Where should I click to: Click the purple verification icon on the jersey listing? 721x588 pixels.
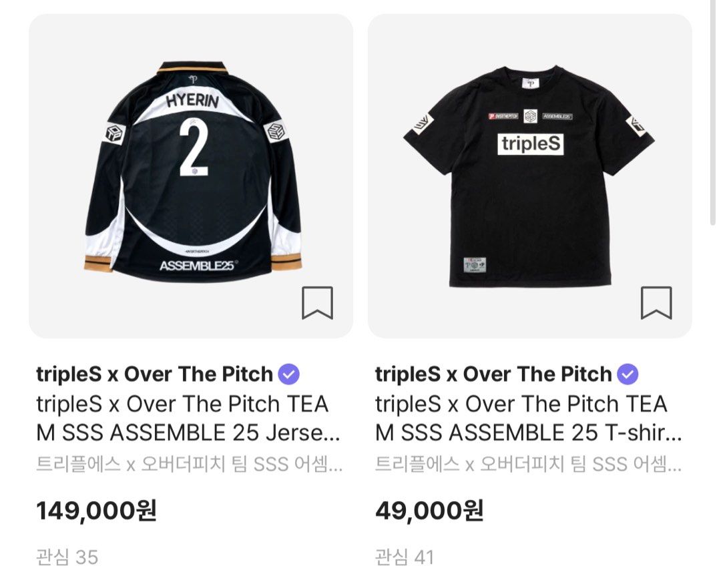[287, 374]
